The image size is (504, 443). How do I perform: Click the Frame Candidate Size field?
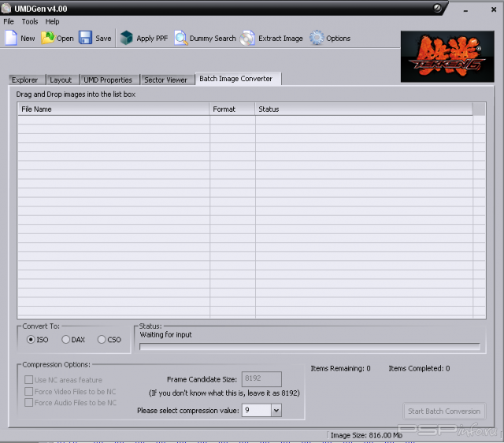(x=261, y=379)
